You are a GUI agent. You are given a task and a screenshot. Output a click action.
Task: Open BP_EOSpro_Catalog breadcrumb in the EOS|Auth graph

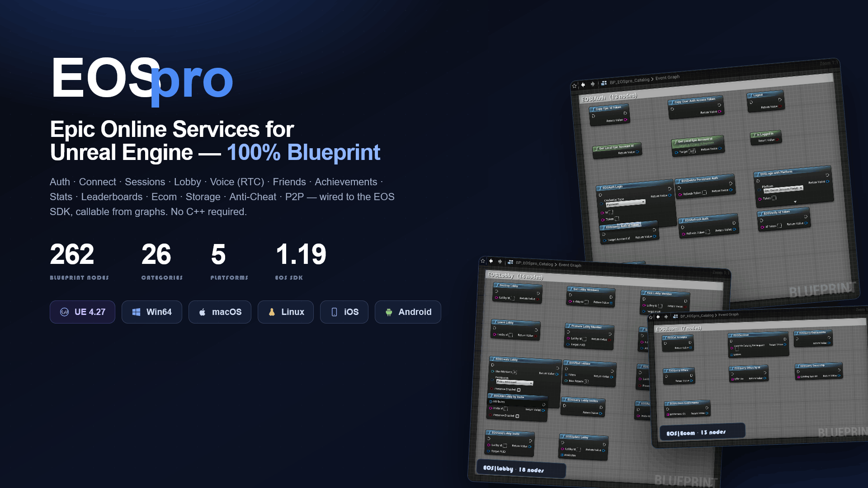[x=629, y=81]
